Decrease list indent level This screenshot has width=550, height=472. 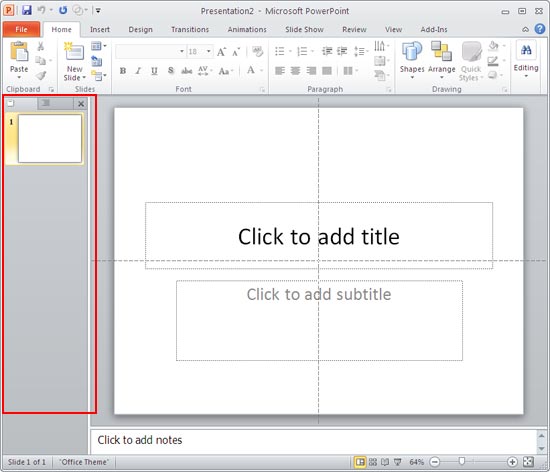pos(327,52)
